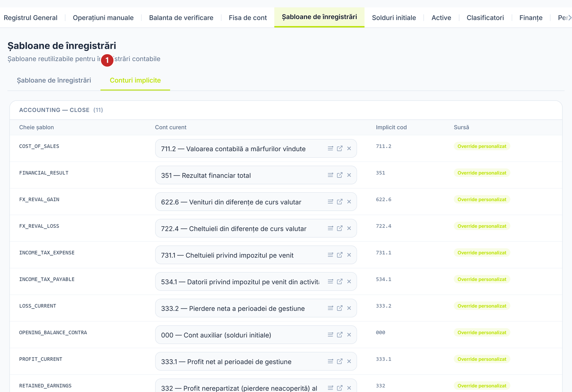Click the 534.1 Datorii privind impozitul field
The width and height of the screenshot is (572, 392).
click(256, 282)
